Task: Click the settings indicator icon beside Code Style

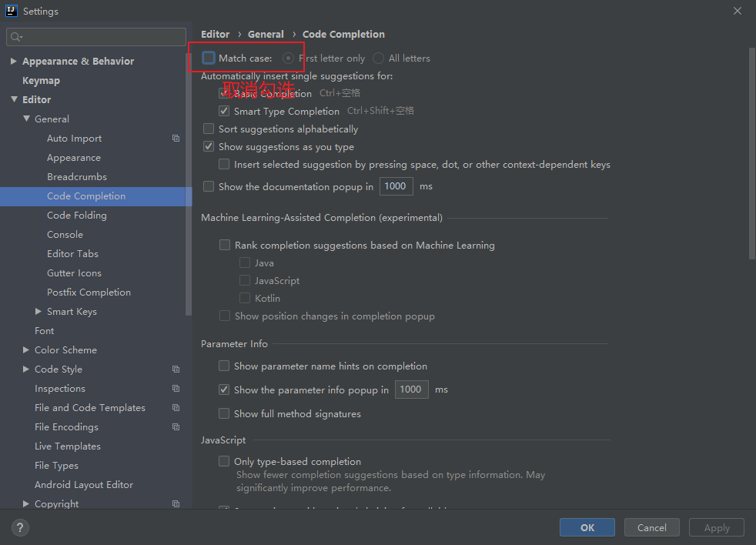Action: click(x=176, y=369)
